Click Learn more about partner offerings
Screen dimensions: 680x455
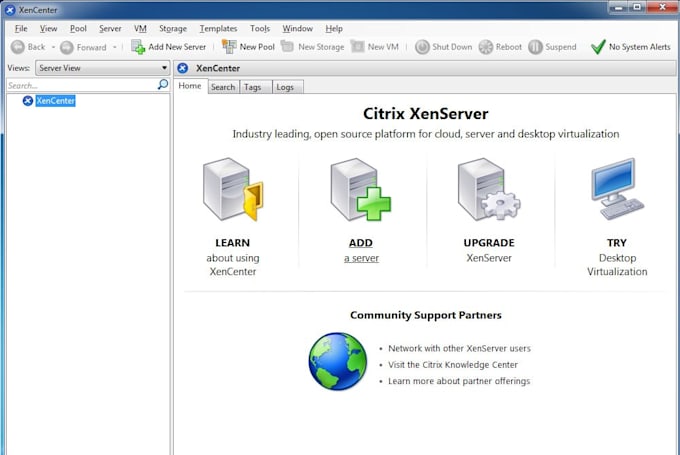(x=459, y=381)
